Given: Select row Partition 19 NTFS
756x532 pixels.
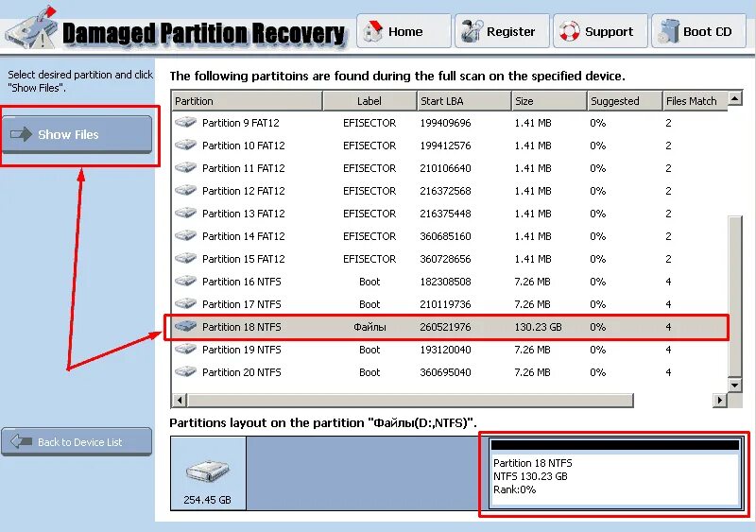Looking at the screenshot, I should point(450,350).
